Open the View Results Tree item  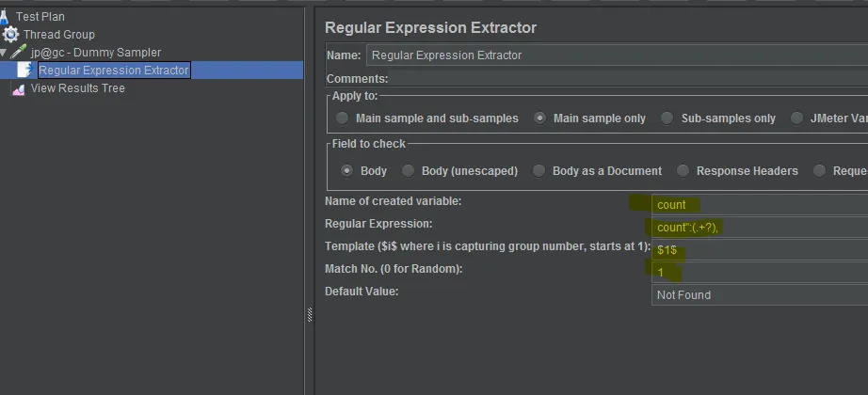[x=77, y=88]
